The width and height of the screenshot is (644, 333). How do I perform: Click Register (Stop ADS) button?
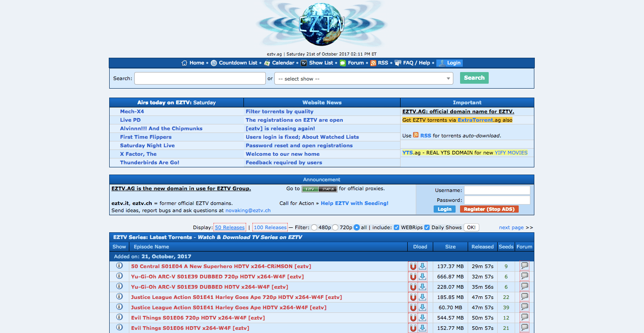[489, 209]
